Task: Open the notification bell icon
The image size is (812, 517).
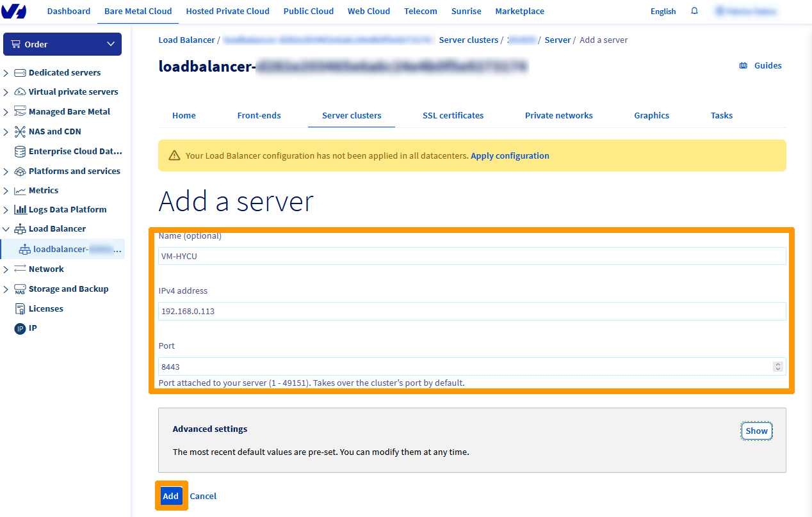Action: pos(694,11)
